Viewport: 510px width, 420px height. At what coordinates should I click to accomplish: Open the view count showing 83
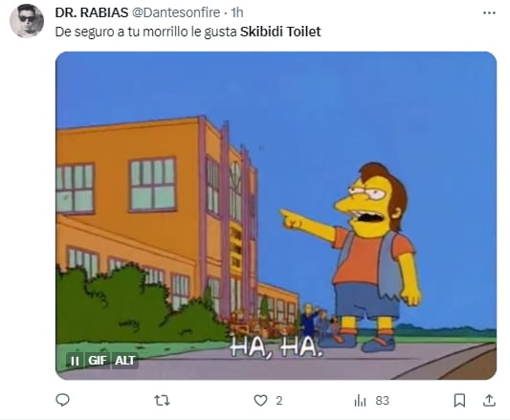point(382,401)
